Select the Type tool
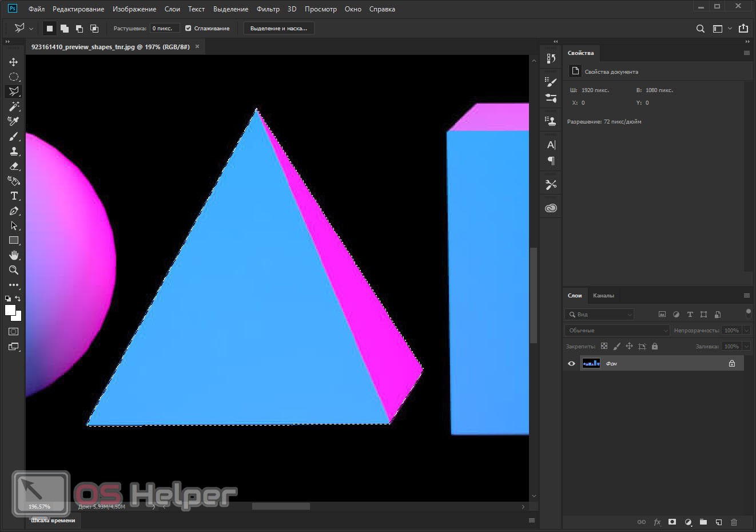The width and height of the screenshot is (756, 532). [14, 196]
